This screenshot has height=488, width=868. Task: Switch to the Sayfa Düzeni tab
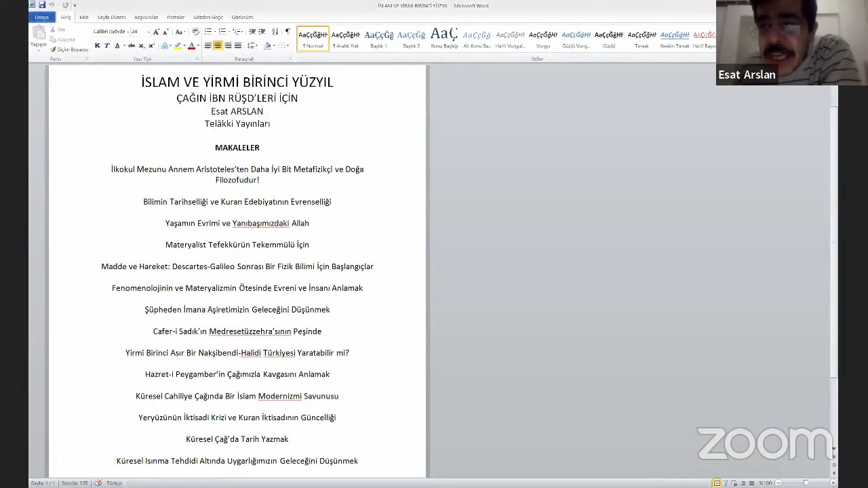point(111,17)
